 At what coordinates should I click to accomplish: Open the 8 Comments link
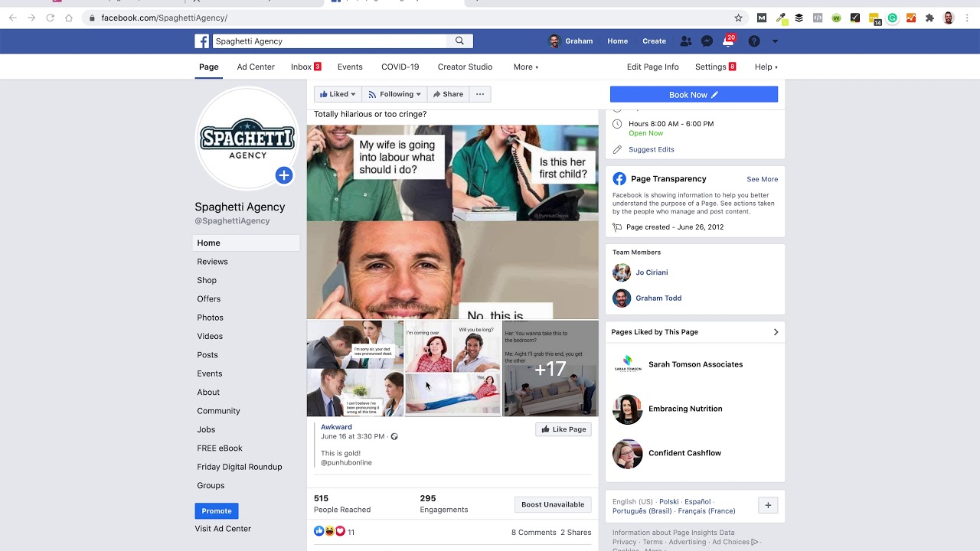tap(534, 532)
